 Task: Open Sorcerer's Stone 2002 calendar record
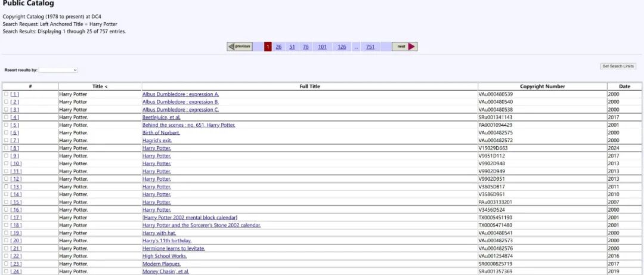202,225
